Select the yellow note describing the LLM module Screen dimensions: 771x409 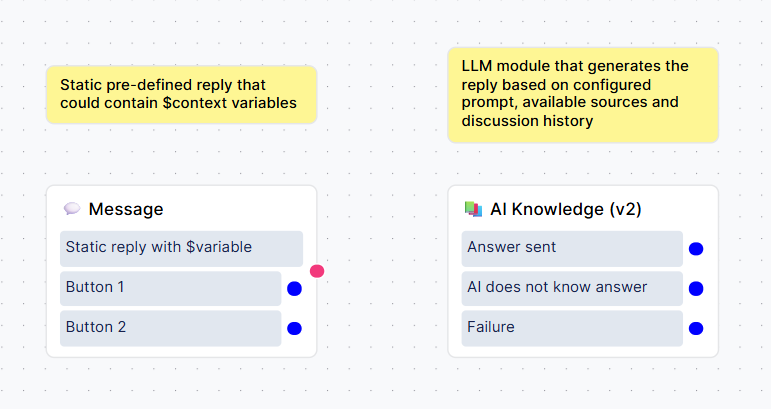click(x=582, y=94)
